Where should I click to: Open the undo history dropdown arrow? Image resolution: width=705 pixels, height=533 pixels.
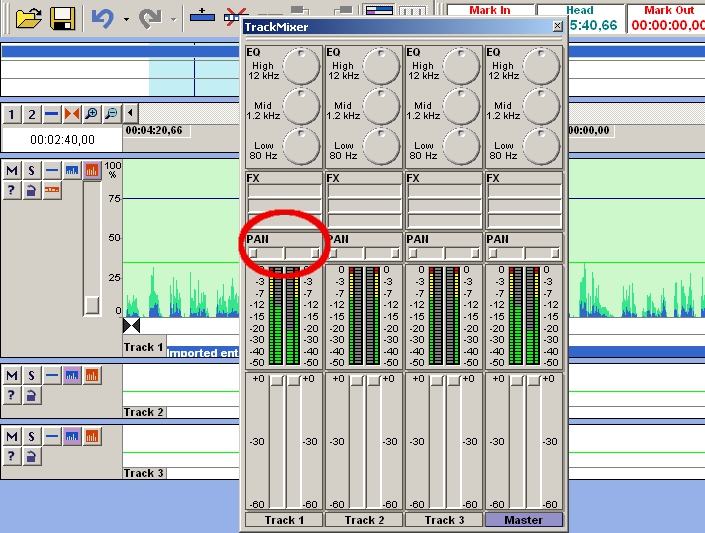126,19
